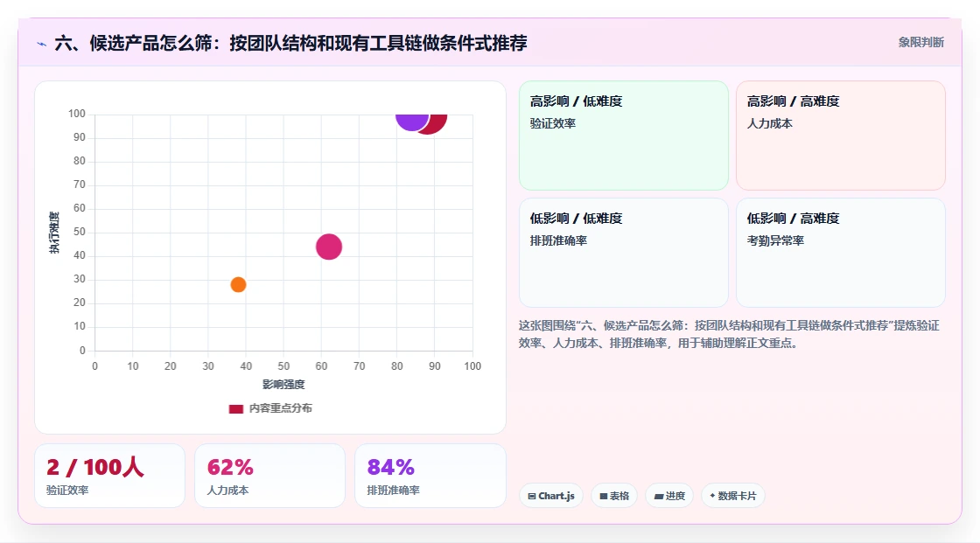Click the 2 / 100人 stat card

110,476
